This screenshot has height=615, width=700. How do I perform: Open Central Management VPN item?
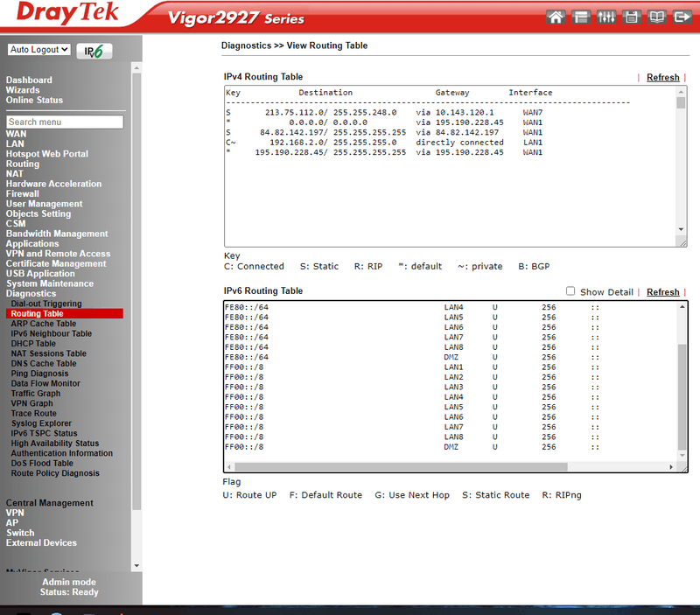pos(15,513)
